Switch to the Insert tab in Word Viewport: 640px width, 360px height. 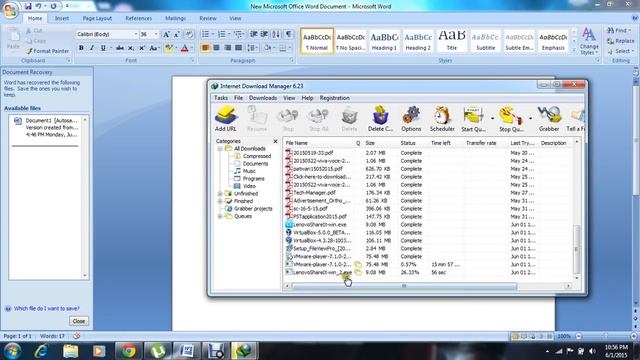pos(62,18)
